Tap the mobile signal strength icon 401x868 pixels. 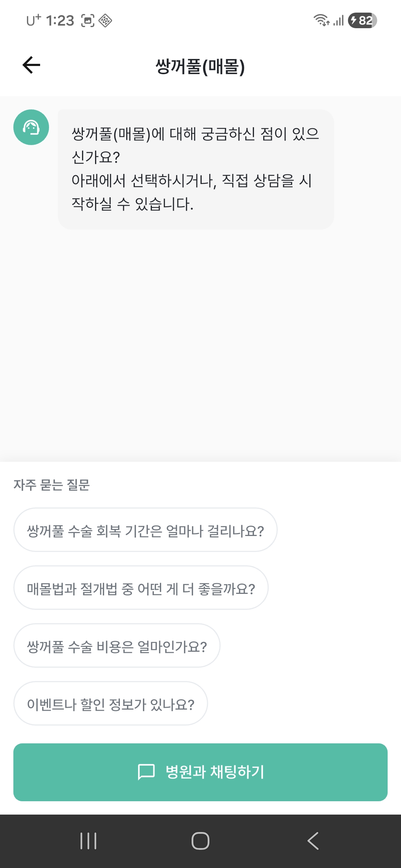(339, 20)
